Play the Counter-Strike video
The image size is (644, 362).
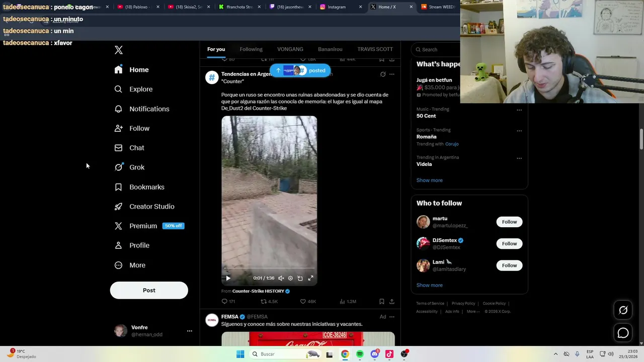coord(228,278)
